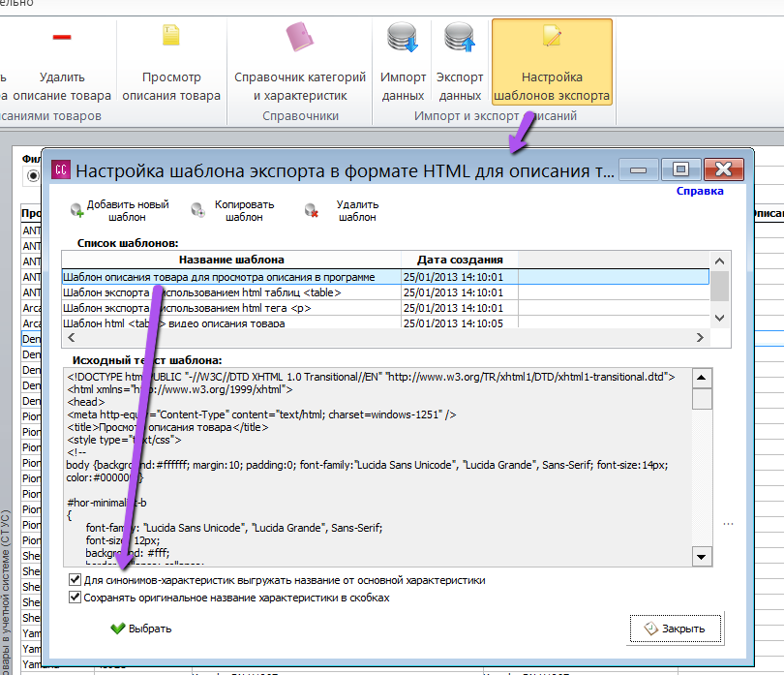Click the CC application icon in dialog title
Image resolution: width=784 pixels, height=675 pixels.
(61, 170)
